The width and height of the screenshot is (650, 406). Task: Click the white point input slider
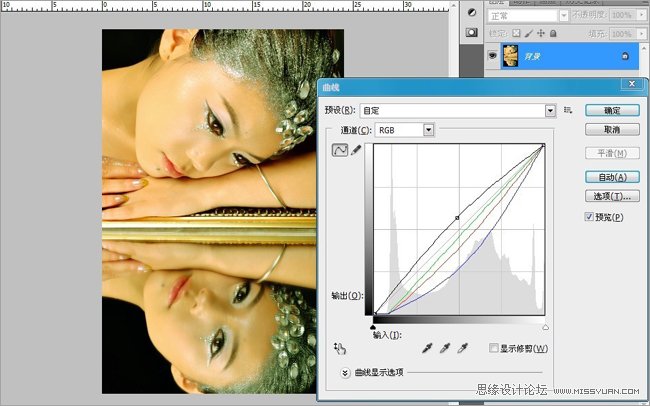545,327
